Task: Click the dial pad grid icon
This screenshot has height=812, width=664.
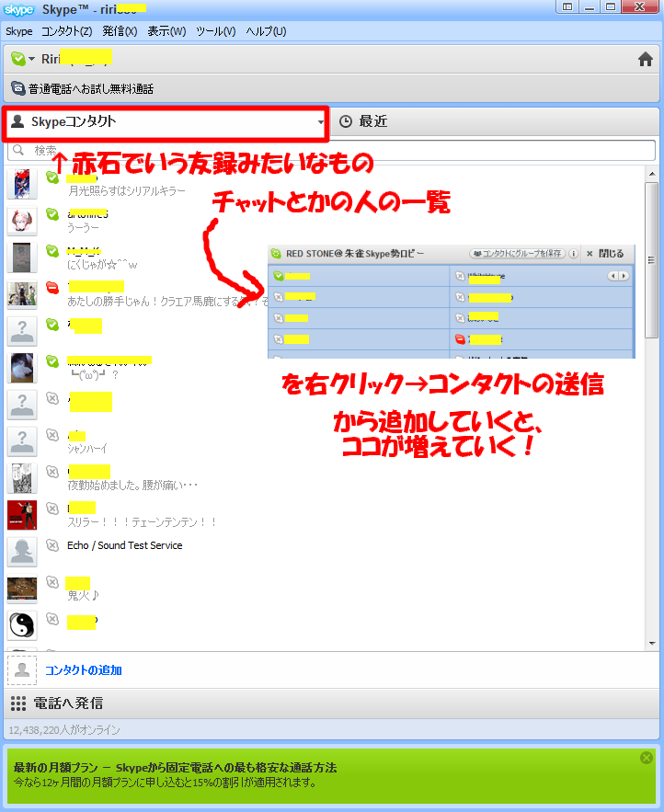Action: pos(18,703)
